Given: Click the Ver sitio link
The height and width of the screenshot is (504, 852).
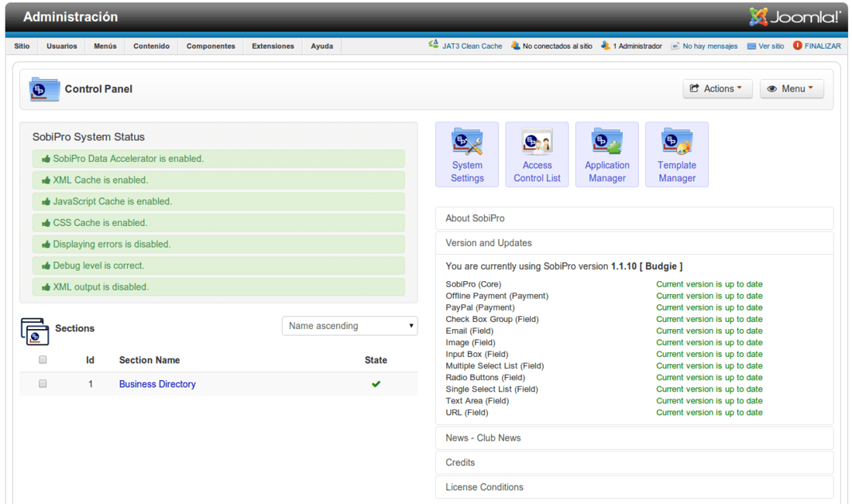Looking at the screenshot, I should pos(771,46).
